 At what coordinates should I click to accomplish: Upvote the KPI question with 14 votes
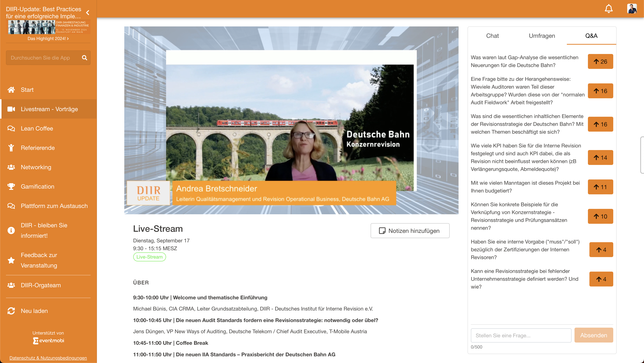point(600,157)
